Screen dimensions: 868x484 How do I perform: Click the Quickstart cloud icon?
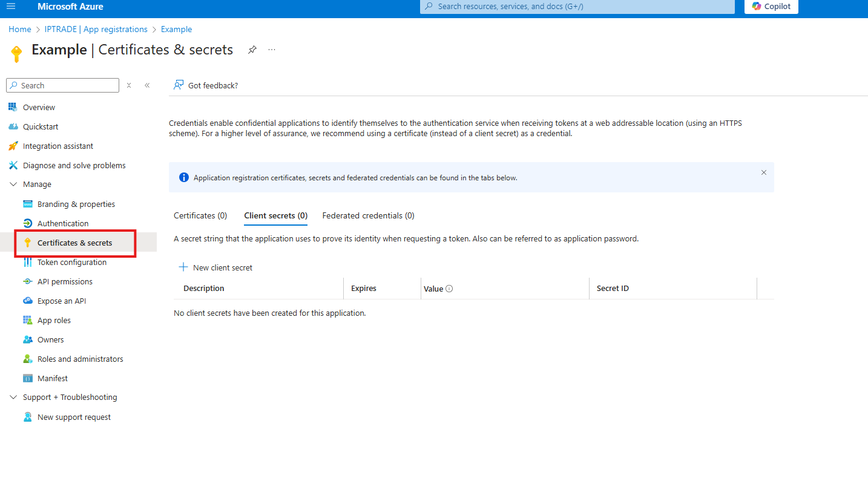[x=13, y=126]
